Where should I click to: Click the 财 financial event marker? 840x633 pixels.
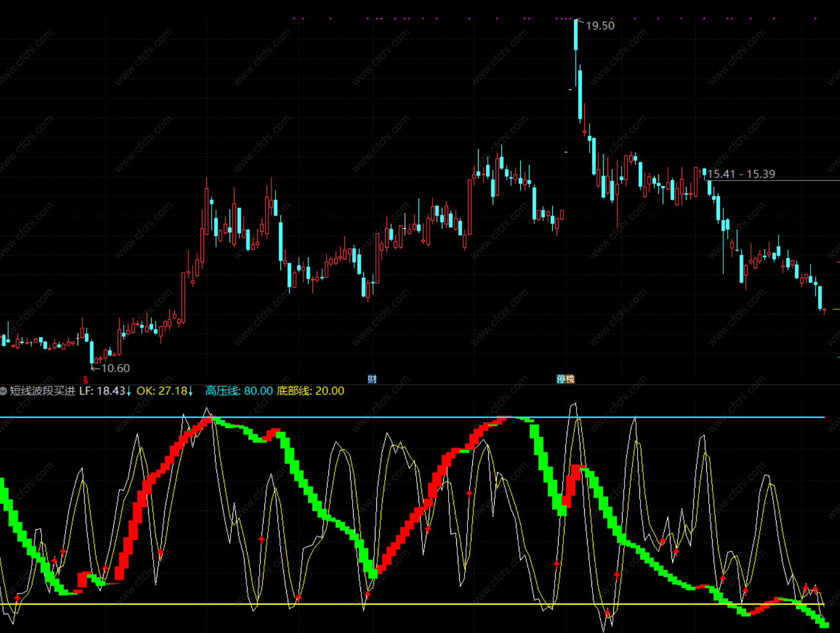pyautogui.click(x=372, y=379)
